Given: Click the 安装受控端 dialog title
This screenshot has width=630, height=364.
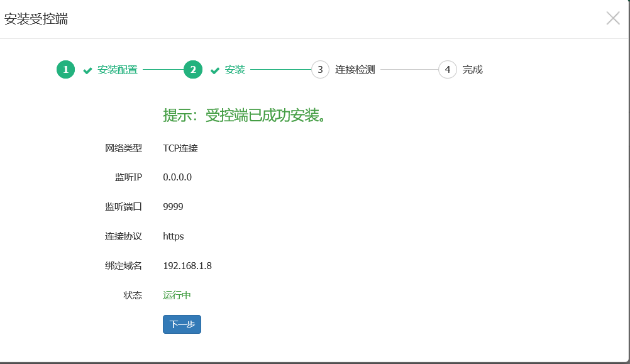Looking at the screenshot, I should pos(36,19).
